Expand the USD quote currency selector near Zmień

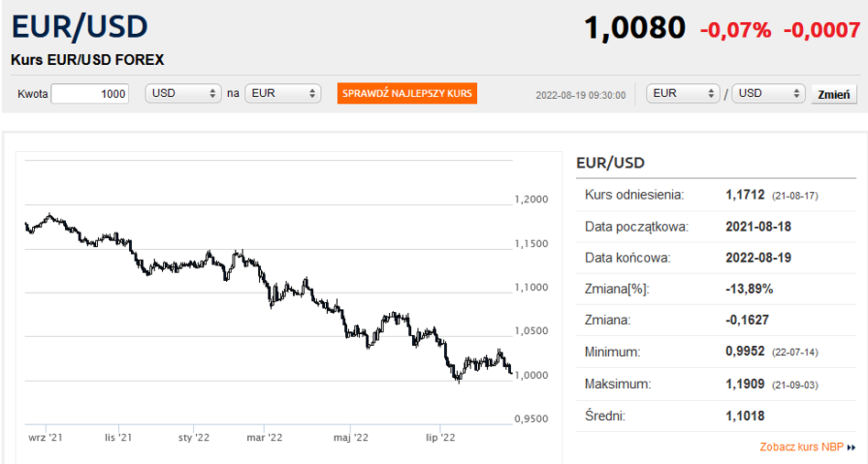pos(769,93)
